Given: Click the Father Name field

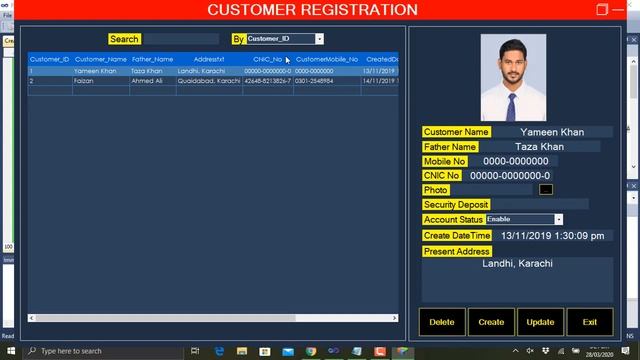Looking at the screenshot, I should [x=540, y=147].
